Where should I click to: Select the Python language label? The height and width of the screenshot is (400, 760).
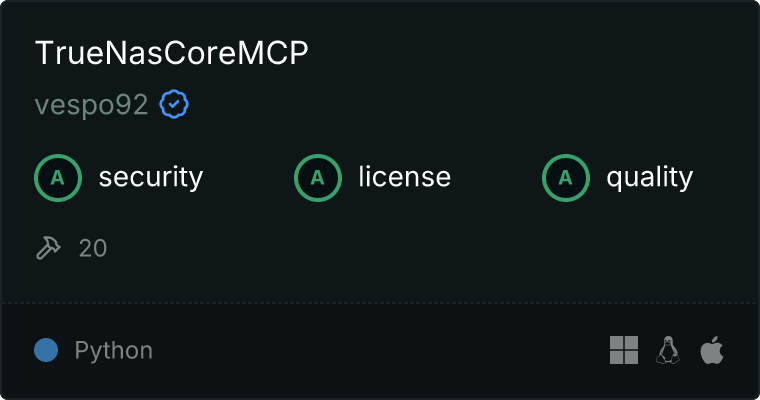tap(113, 351)
